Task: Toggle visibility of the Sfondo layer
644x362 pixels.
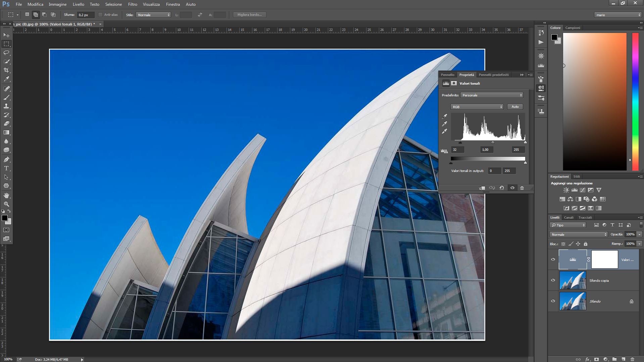Action: click(553, 301)
